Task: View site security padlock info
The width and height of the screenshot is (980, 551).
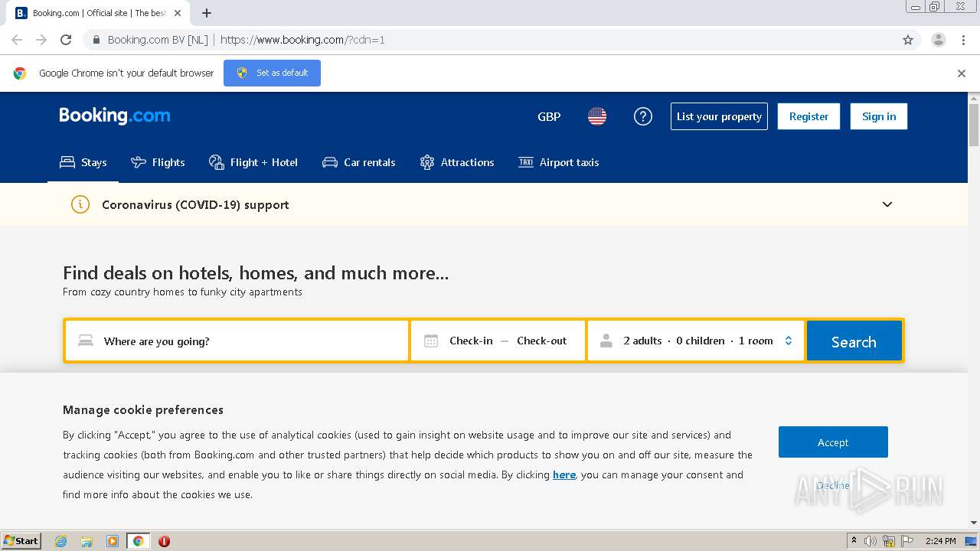Action: pyautogui.click(x=96, y=40)
